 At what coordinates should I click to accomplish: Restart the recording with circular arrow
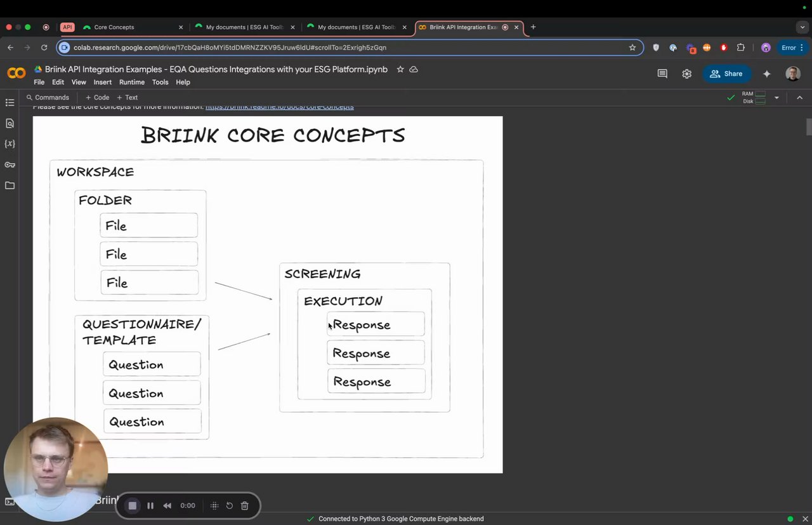tap(230, 505)
